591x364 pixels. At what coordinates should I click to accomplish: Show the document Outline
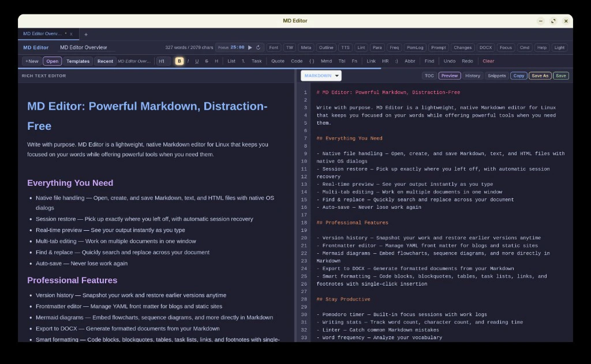[326, 47]
